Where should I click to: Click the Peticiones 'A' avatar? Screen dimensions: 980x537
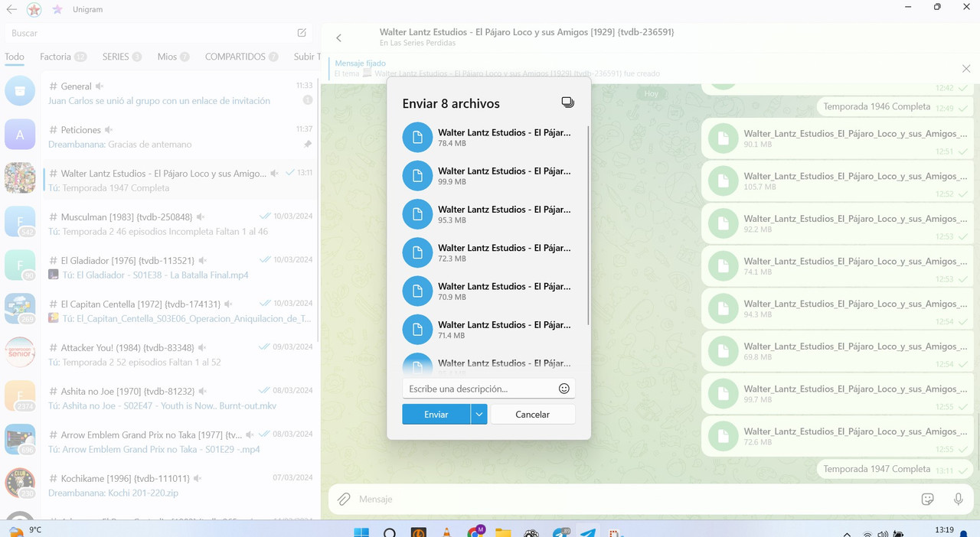tap(20, 135)
